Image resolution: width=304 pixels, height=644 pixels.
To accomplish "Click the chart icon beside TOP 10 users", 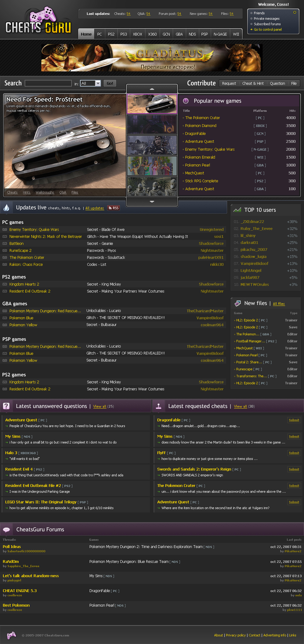I will click(x=237, y=210).
